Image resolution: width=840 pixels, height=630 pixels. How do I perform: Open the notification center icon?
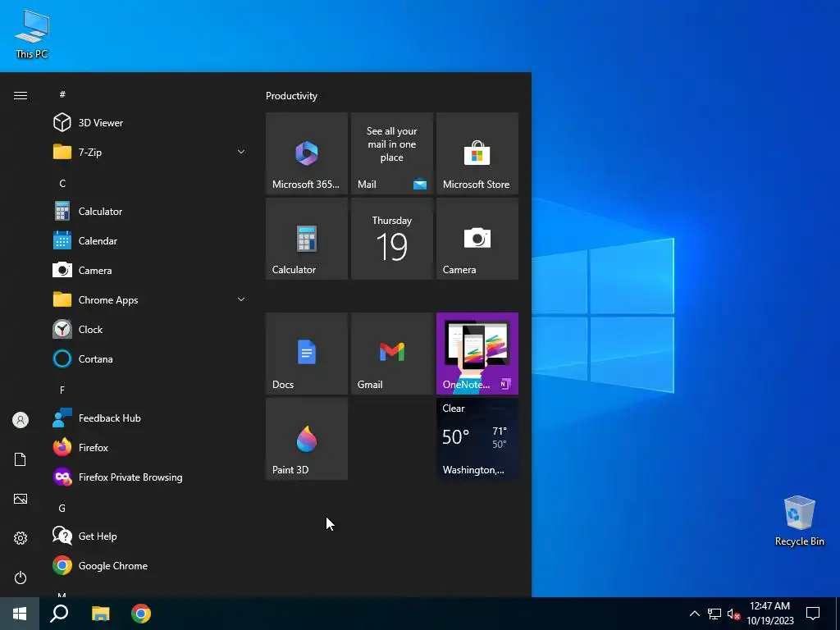813,614
